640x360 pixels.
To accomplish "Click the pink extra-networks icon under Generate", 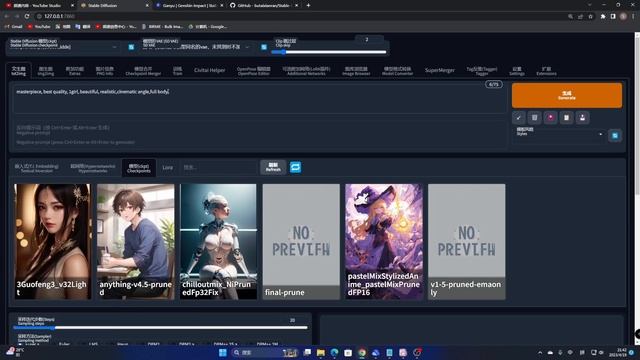I will [x=551, y=118].
